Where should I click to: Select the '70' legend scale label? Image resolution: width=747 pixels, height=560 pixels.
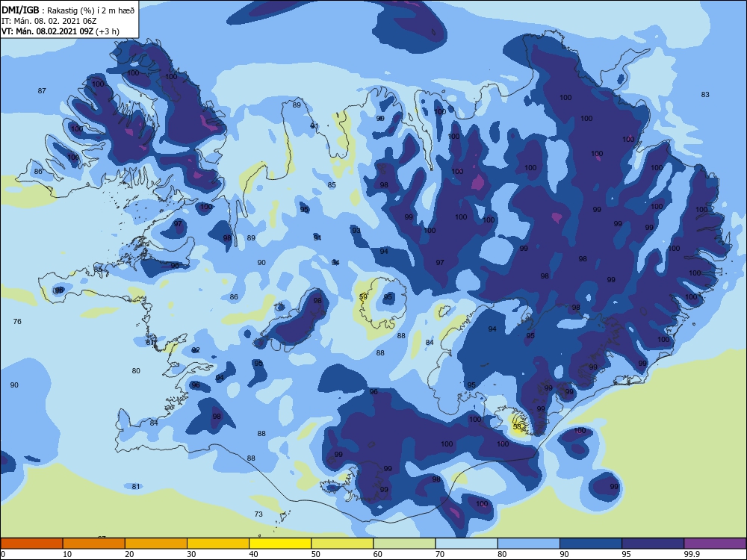click(440, 554)
